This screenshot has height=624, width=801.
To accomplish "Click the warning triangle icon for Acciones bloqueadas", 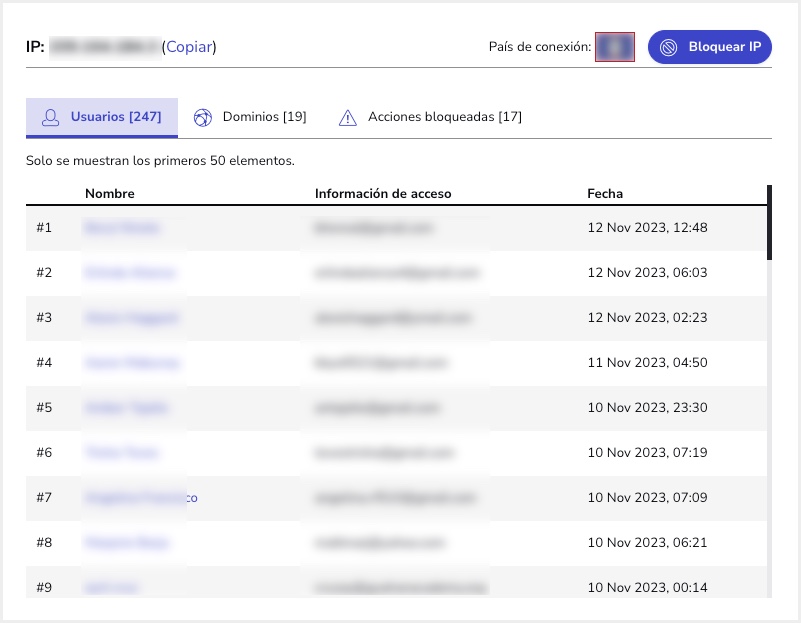I will 347,118.
